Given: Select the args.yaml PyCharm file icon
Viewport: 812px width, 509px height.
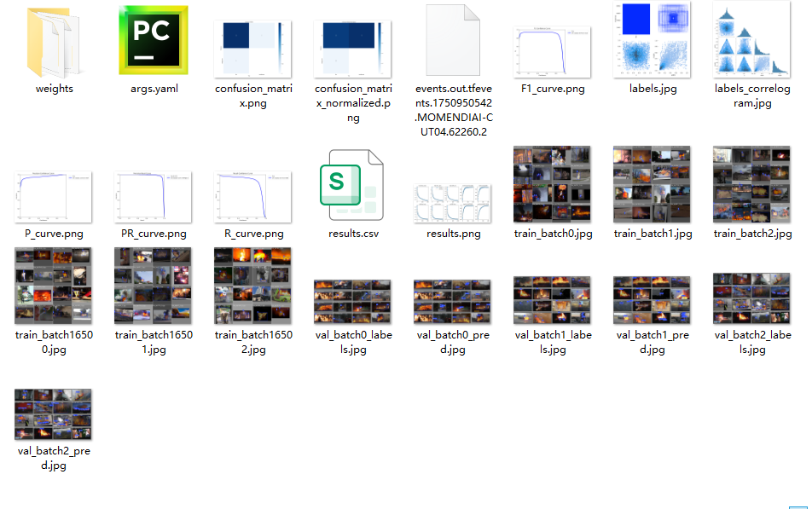Looking at the screenshot, I should coord(154,40).
